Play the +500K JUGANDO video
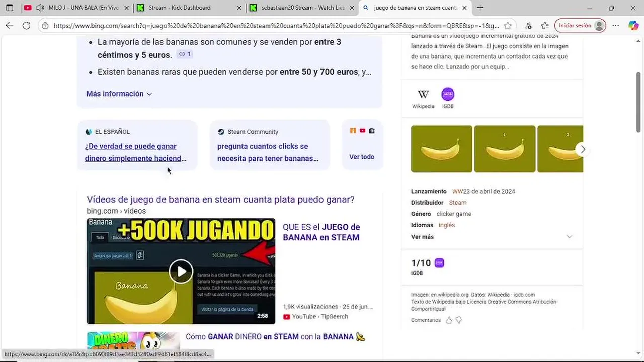The image size is (644, 362). pos(181,271)
